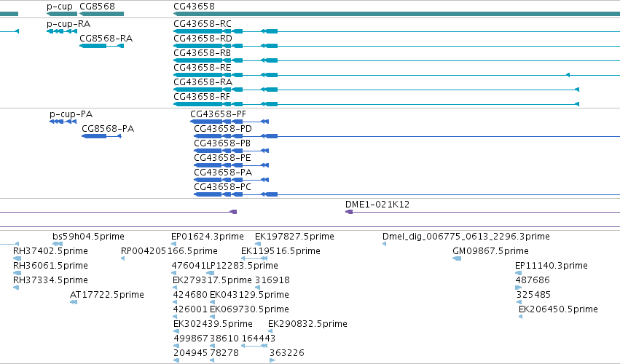620x364 pixels.
Task: Select transcript CG43658-RD
Action: tap(396, 46)
